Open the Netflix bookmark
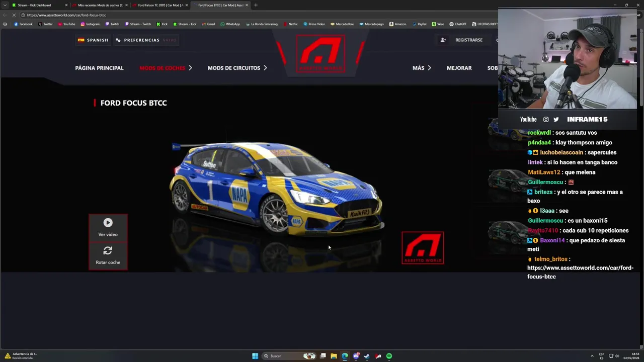The image size is (644, 362). click(290, 24)
